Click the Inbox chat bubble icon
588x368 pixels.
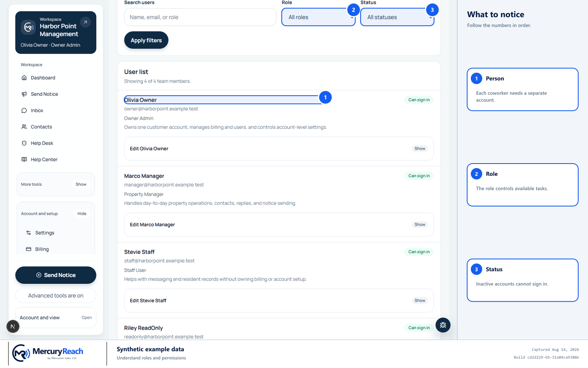click(24, 110)
